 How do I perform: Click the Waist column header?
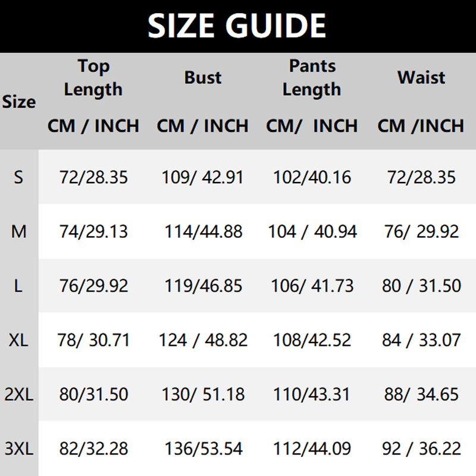coord(421,78)
